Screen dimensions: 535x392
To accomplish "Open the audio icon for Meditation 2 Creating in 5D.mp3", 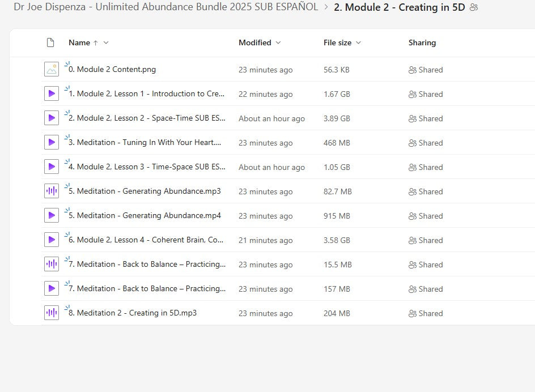I will click(52, 313).
